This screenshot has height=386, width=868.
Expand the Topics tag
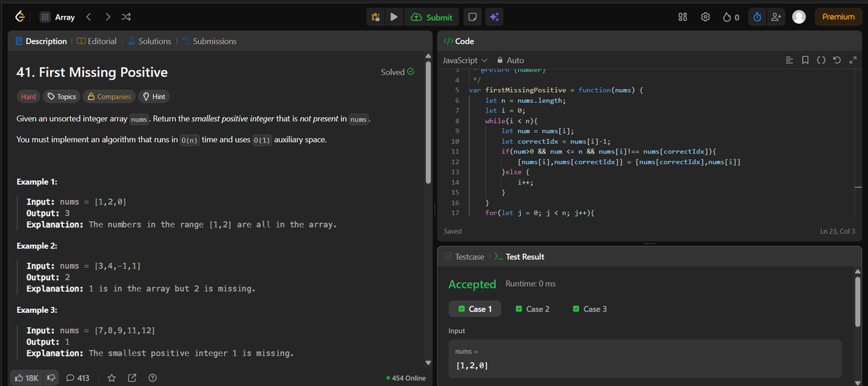pos(61,96)
